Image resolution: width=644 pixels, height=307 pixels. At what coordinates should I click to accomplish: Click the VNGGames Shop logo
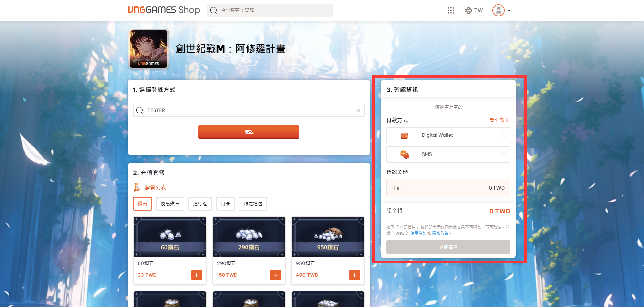click(164, 10)
